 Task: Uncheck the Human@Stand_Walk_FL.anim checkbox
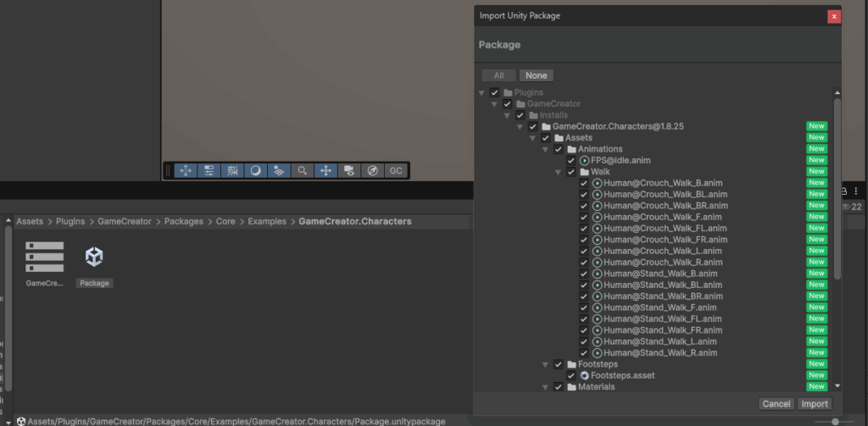coord(583,319)
